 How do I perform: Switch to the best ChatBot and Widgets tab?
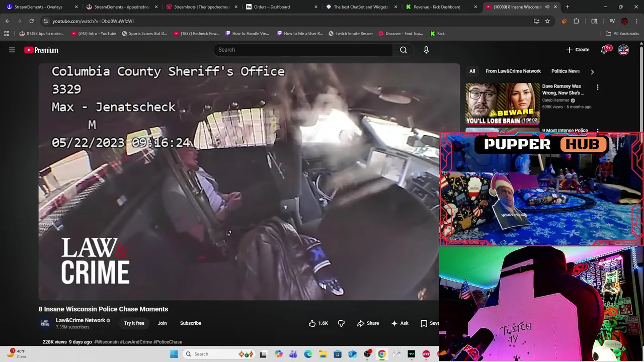tap(362, 7)
